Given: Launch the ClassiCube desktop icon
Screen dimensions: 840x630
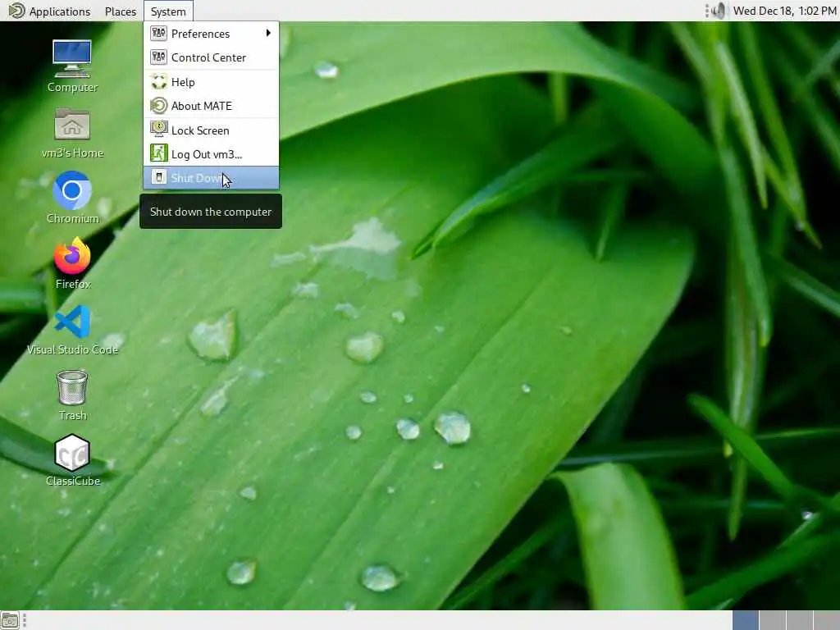Looking at the screenshot, I should click(72, 453).
